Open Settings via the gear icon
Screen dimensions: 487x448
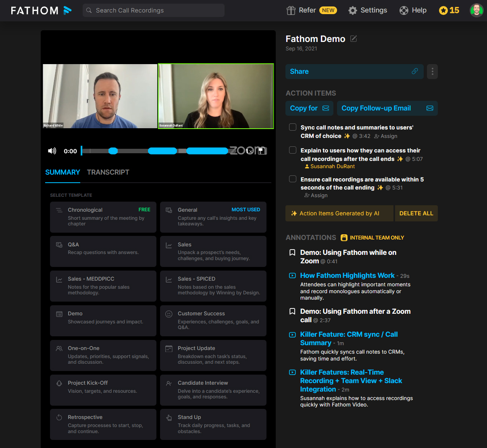(x=353, y=10)
